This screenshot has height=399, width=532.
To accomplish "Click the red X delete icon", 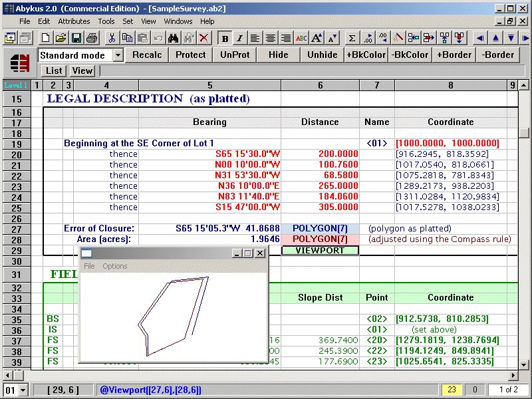I will (204, 38).
